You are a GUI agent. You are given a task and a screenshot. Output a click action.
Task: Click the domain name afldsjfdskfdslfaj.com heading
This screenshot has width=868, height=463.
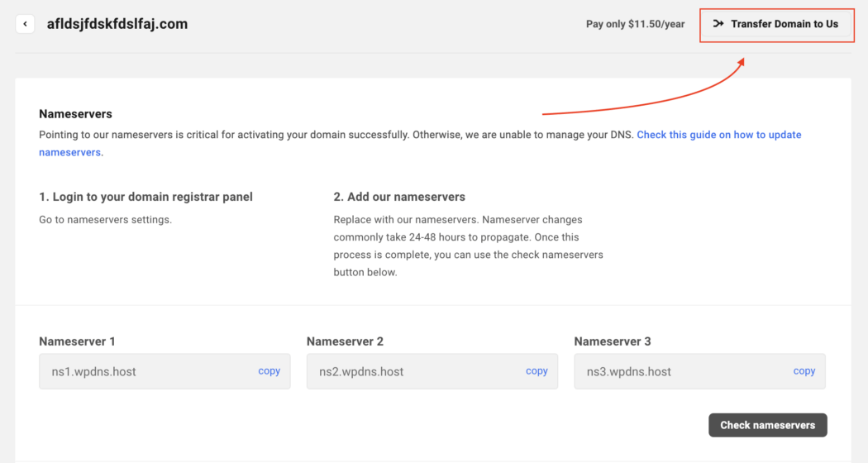(x=117, y=24)
